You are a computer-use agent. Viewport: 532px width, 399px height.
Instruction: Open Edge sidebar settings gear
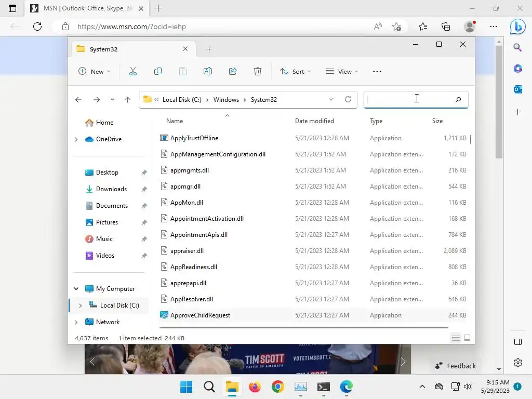click(518, 363)
